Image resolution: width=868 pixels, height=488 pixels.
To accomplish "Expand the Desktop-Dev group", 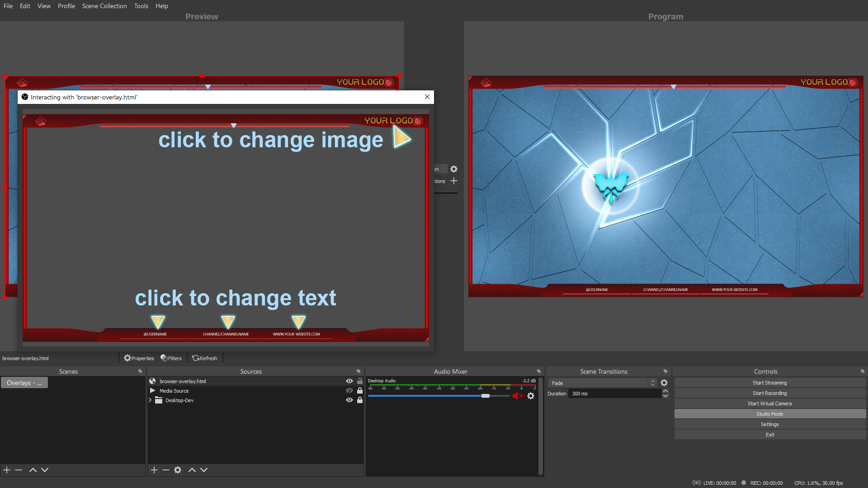I will tap(151, 400).
